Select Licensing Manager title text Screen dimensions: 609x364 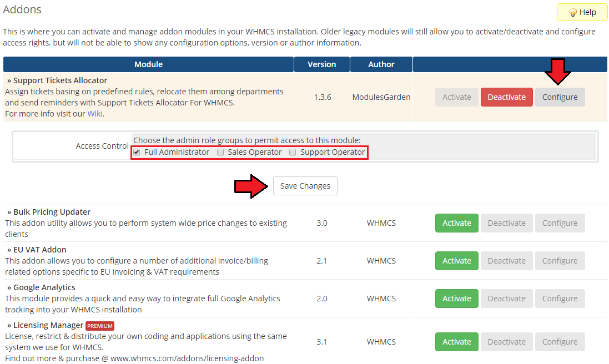[48, 325]
